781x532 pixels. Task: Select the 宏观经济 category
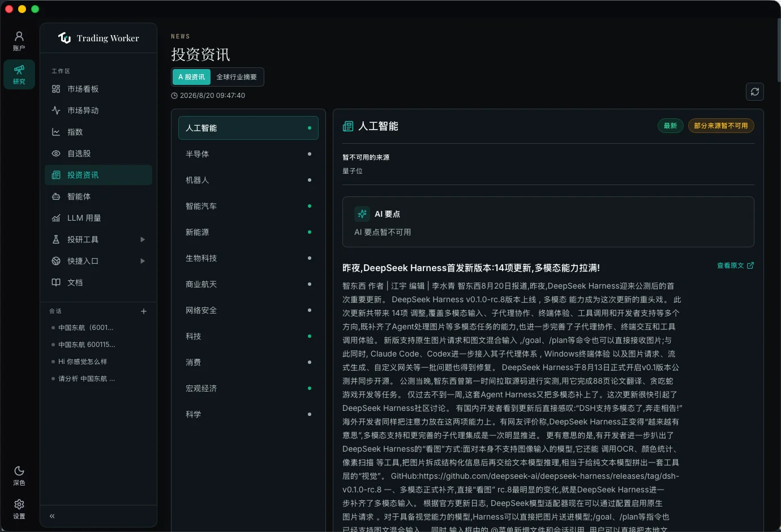[x=248, y=388]
